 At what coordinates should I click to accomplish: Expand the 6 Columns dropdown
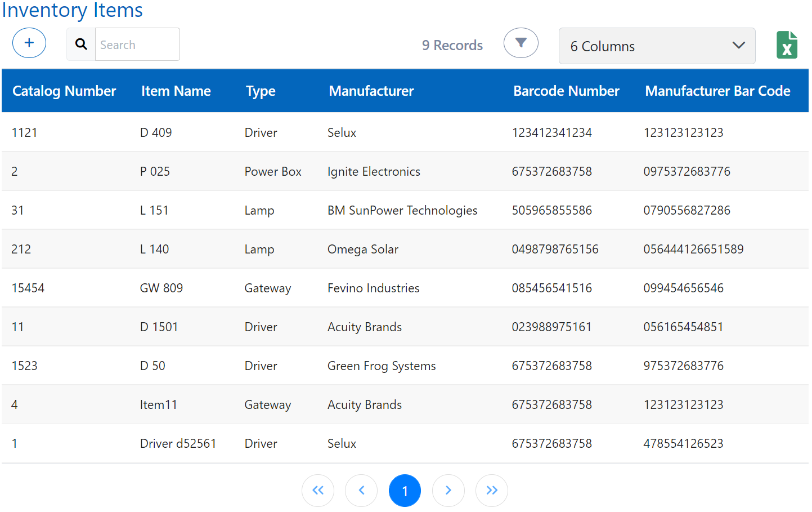[657, 46]
